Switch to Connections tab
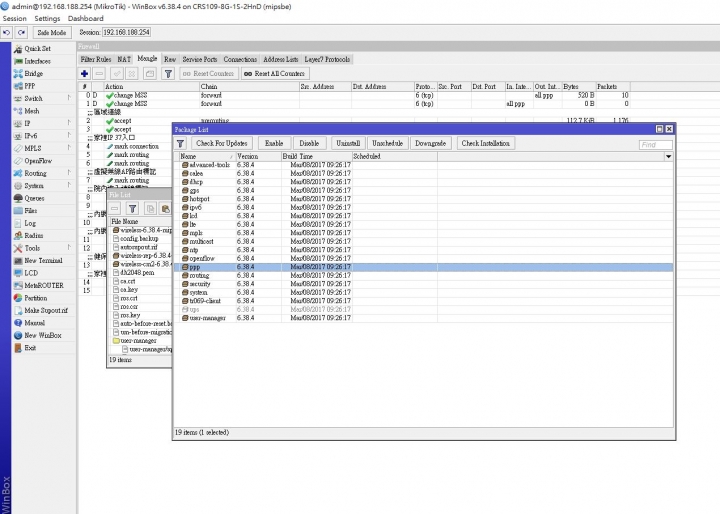The width and height of the screenshot is (720, 514). coord(240,59)
